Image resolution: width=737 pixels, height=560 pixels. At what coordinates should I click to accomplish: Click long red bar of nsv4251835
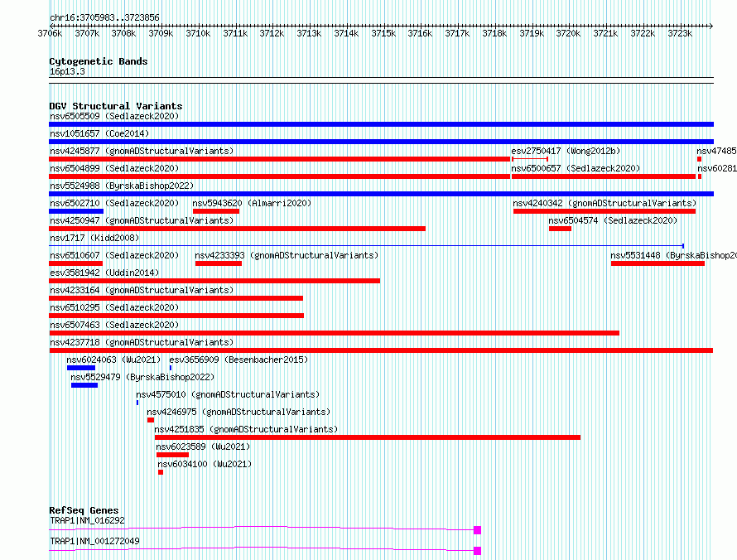coord(368,437)
